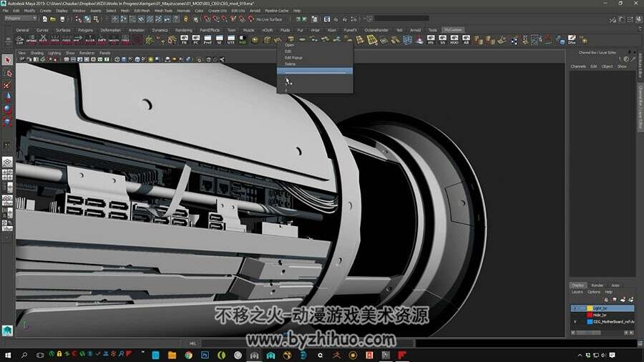Toggle visibility of Hide_lyr layer
Screen dimensions: 644x362
pyautogui.click(x=575, y=315)
